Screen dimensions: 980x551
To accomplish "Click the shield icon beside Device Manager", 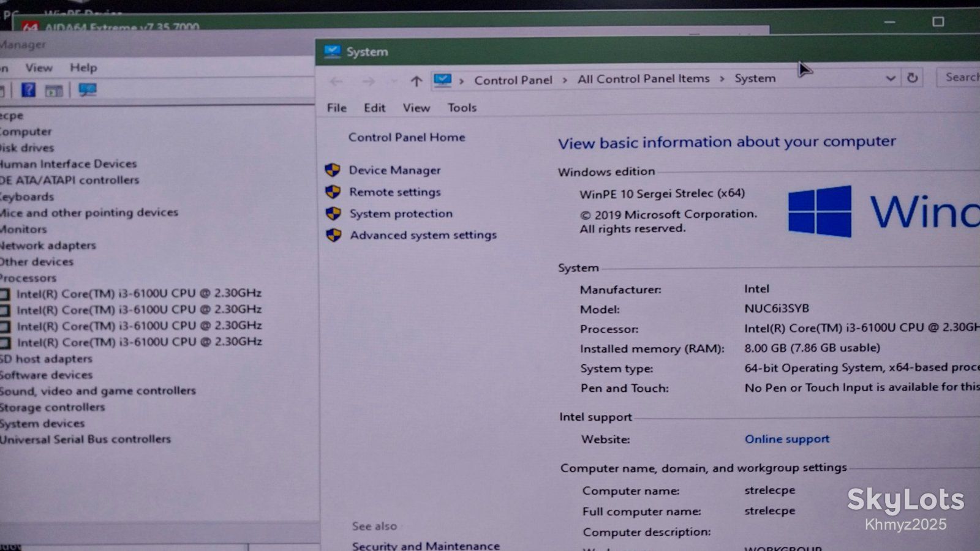I will coord(333,170).
